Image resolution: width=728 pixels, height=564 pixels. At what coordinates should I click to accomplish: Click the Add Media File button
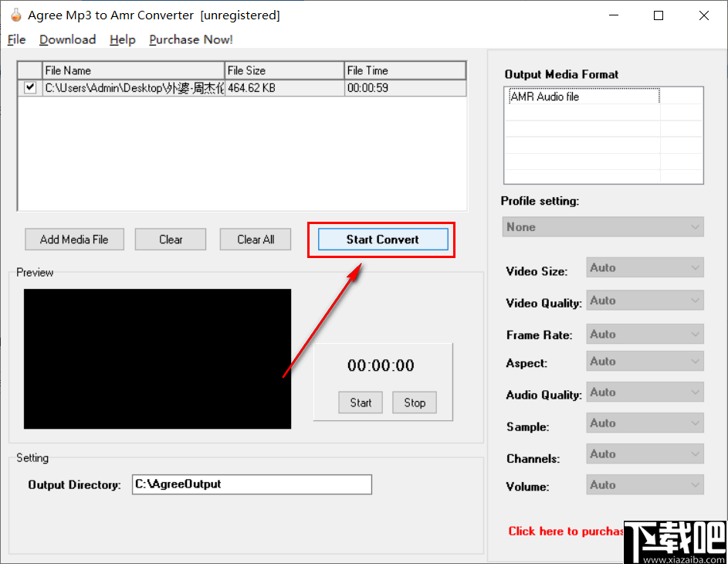[74, 239]
